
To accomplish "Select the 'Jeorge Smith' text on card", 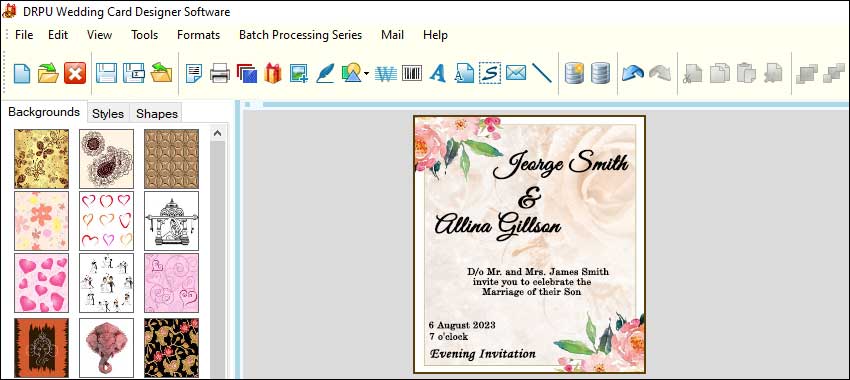I will (561, 164).
